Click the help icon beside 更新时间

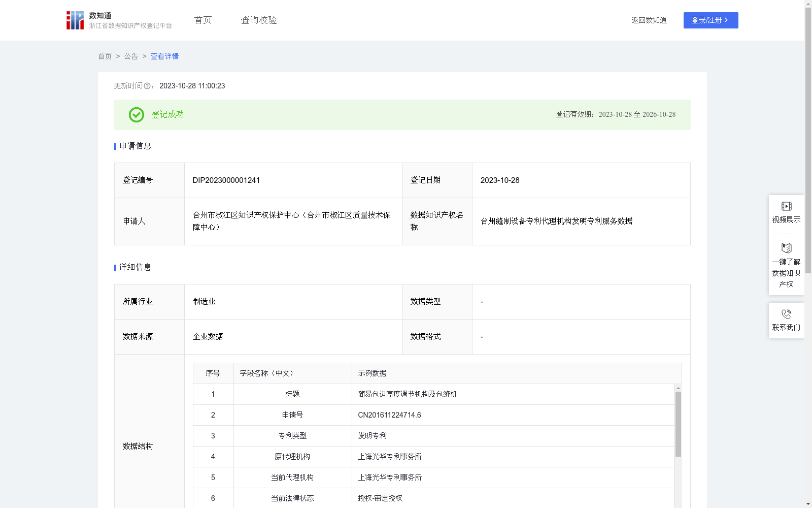(147, 86)
